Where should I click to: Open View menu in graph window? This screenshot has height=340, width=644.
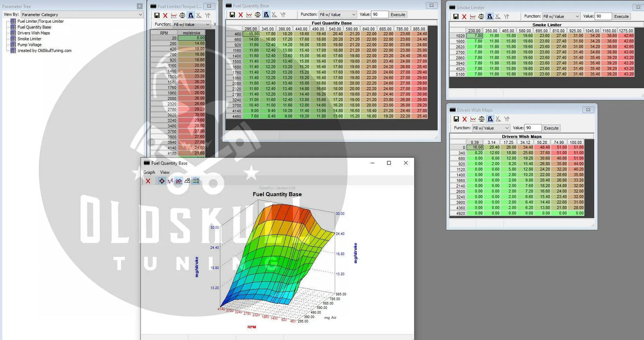(165, 172)
